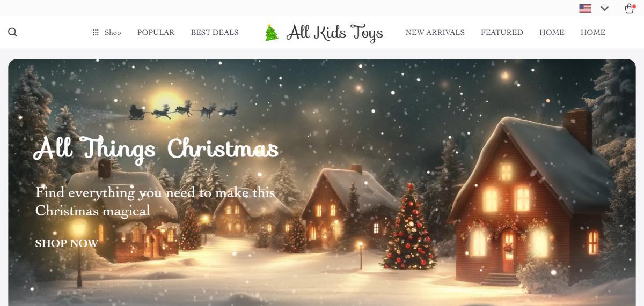644x306 pixels.
Task: Click the US flag country icon
Action: pyautogui.click(x=586, y=9)
